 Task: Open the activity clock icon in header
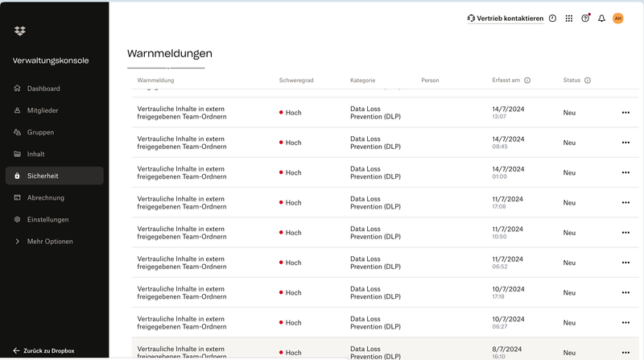[552, 19]
